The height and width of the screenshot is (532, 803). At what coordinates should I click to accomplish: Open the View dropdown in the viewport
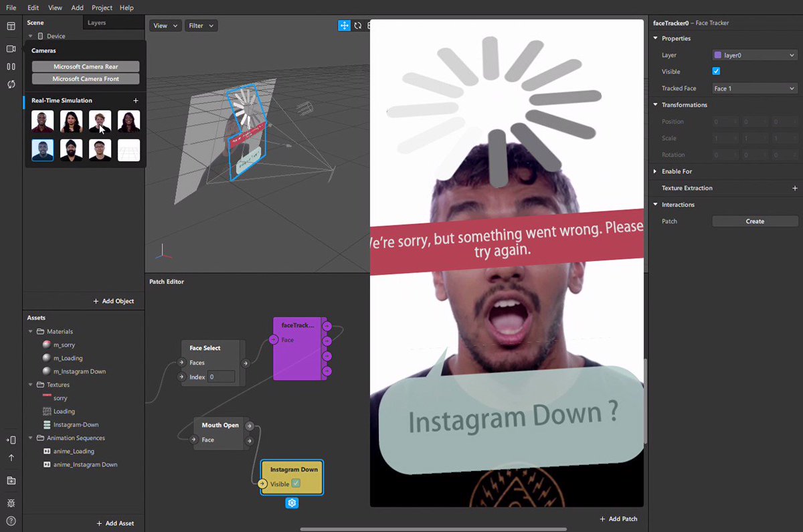point(165,25)
